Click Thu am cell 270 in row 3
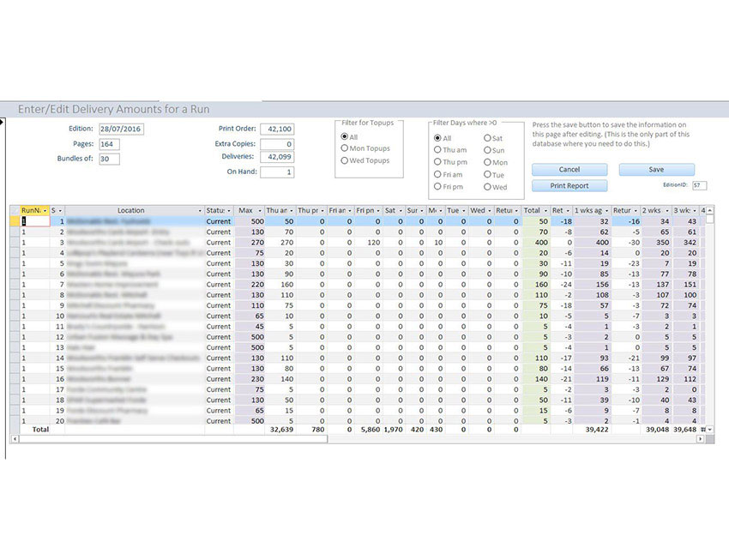The image size is (729, 560). (x=280, y=243)
